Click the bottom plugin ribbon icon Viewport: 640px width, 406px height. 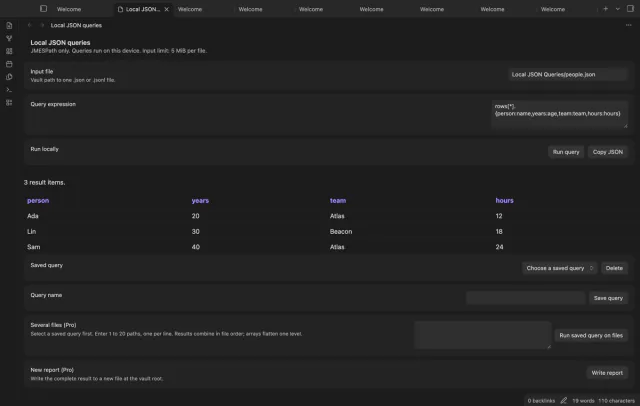coord(9,102)
